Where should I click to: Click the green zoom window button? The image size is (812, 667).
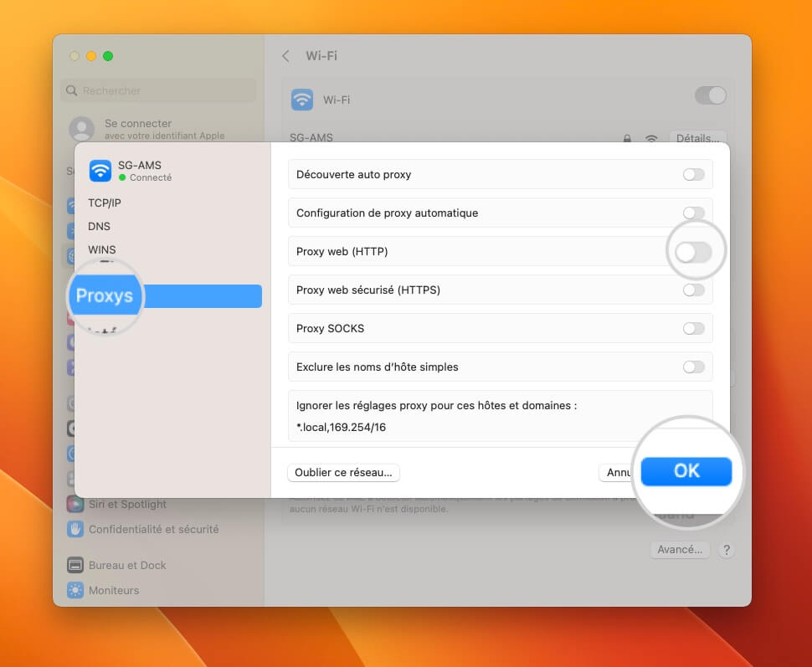(x=108, y=56)
